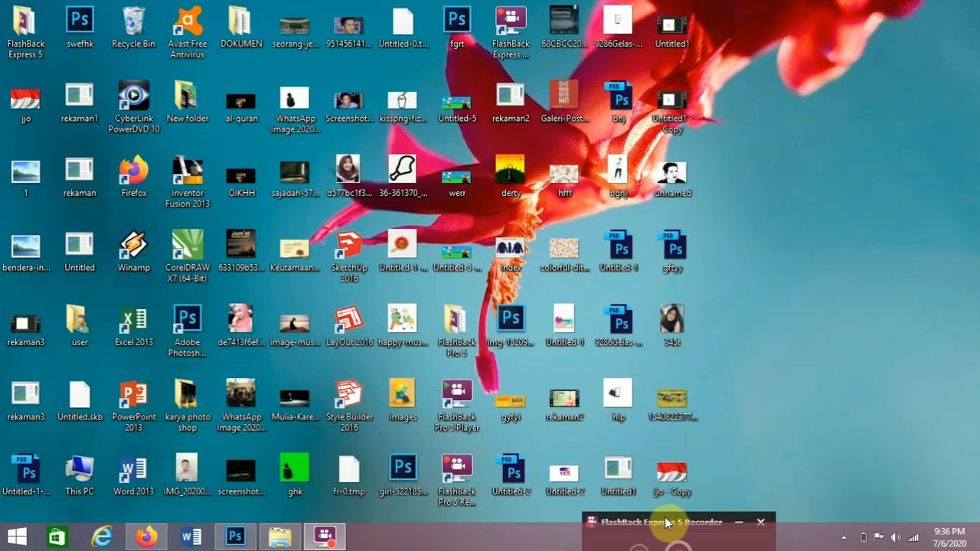Viewport: 980px width, 551px height.
Task: Select the rekaman1 file icon
Action: click(80, 102)
